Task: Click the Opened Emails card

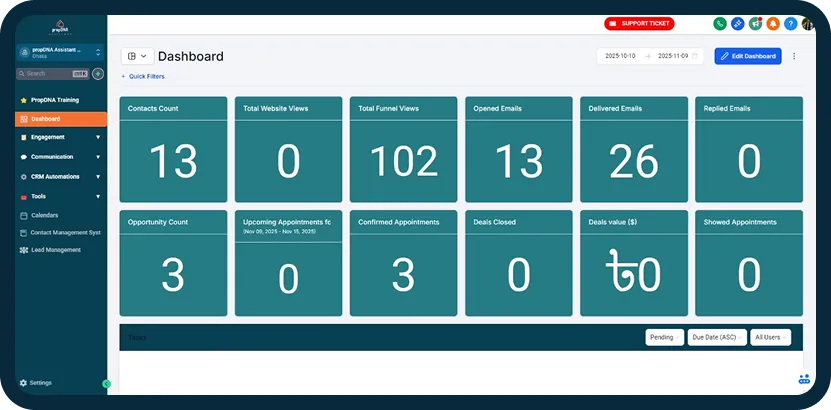Action: click(x=519, y=149)
